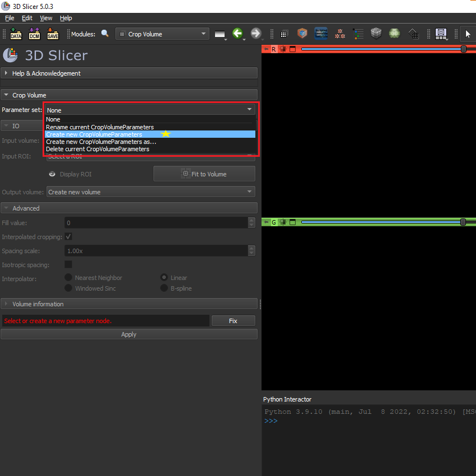Image resolution: width=476 pixels, height=476 pixels.
Task: Open the view layout selector icon
Action: (x=441, y=34)
